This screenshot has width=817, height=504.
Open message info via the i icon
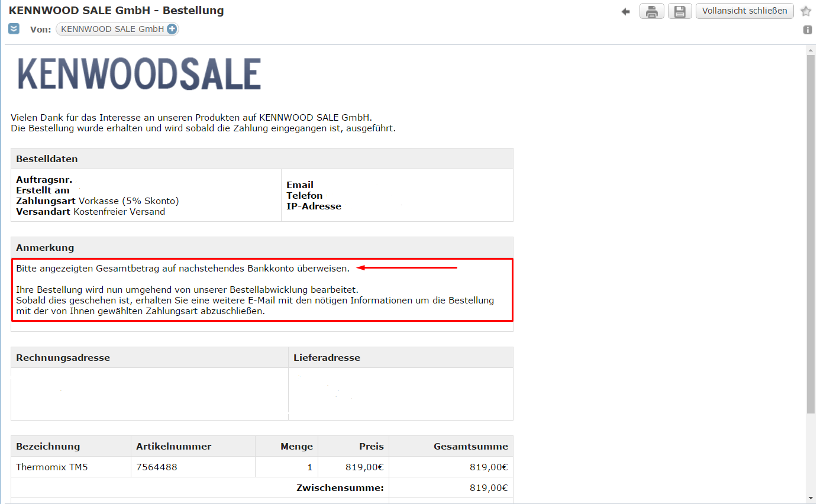[x=808, y=30]
